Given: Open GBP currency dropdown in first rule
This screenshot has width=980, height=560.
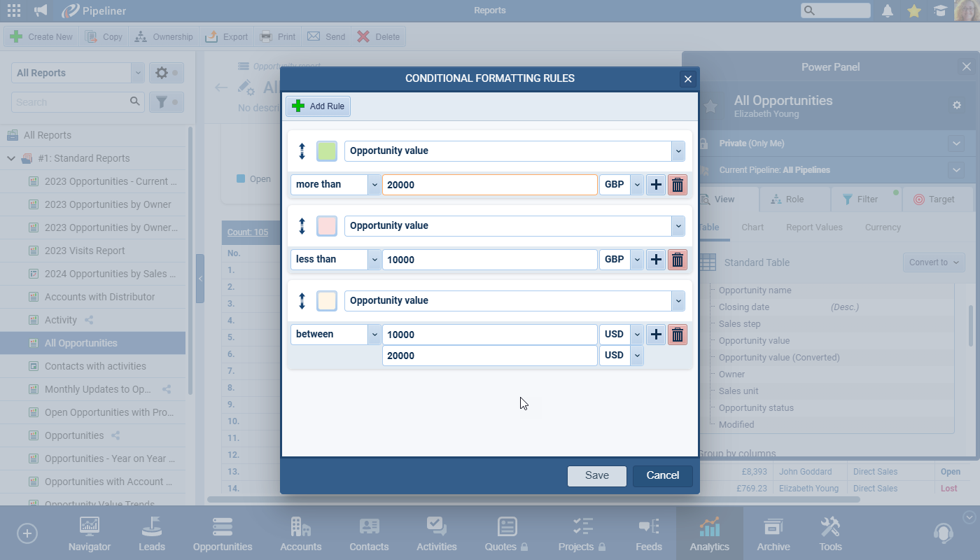Looking at the screenshot, I should (621, 185).
